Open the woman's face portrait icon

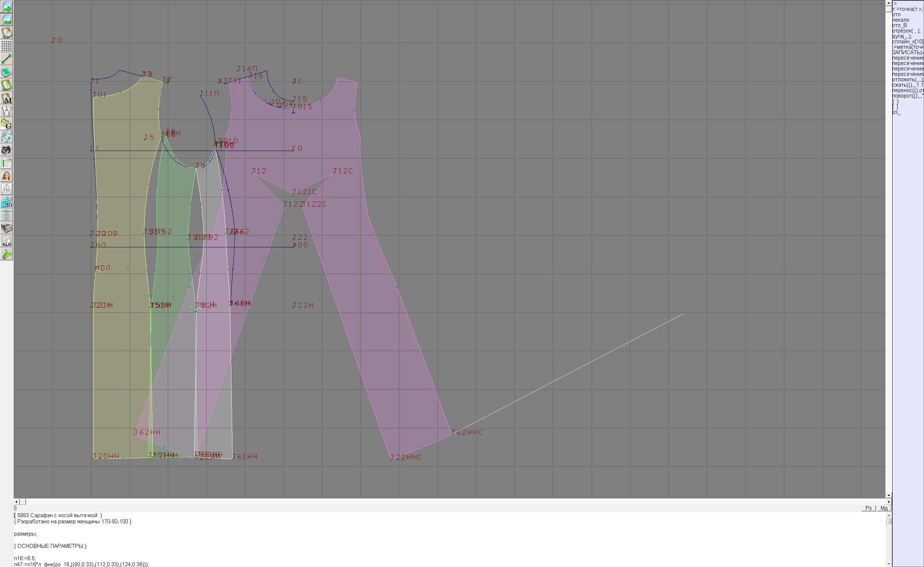(6, 176)
